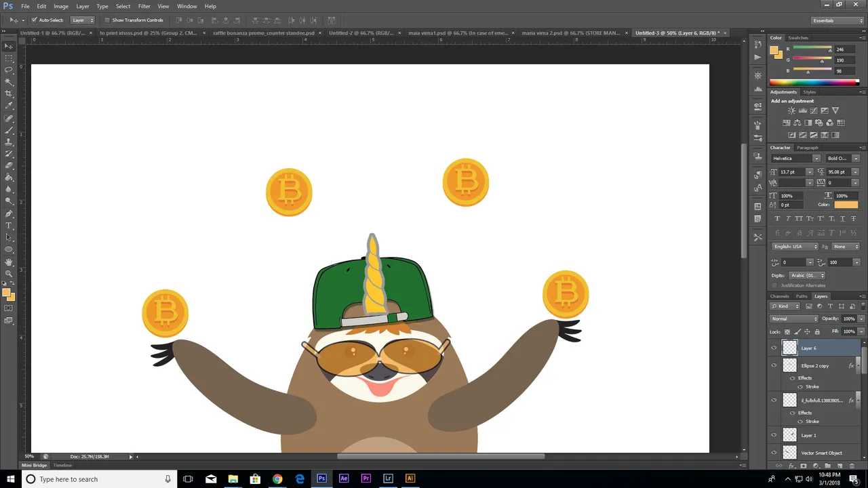Open the Essentials workspace dropdown
868x488 pixels.
[838, 20]
